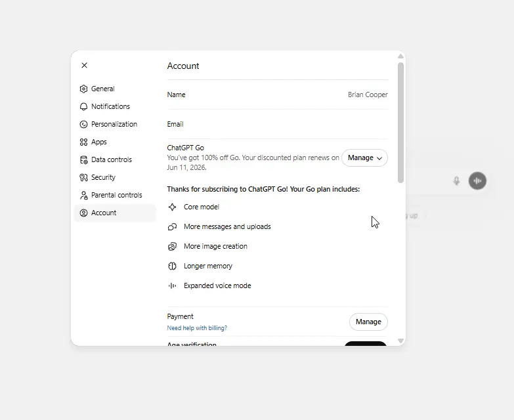Click the More image creation text
514x420 pixels.
(215, 246)
